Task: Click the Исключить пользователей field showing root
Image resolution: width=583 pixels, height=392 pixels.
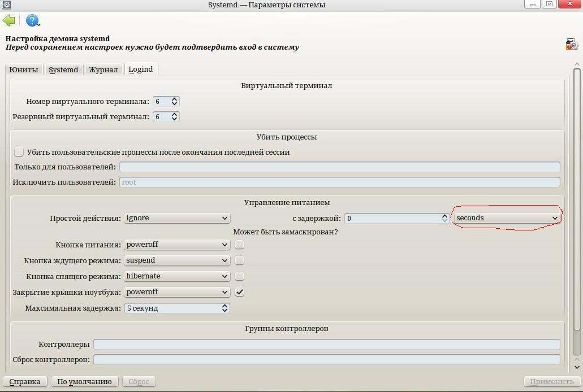Action: pyautogui.click(x=339, y=182)
